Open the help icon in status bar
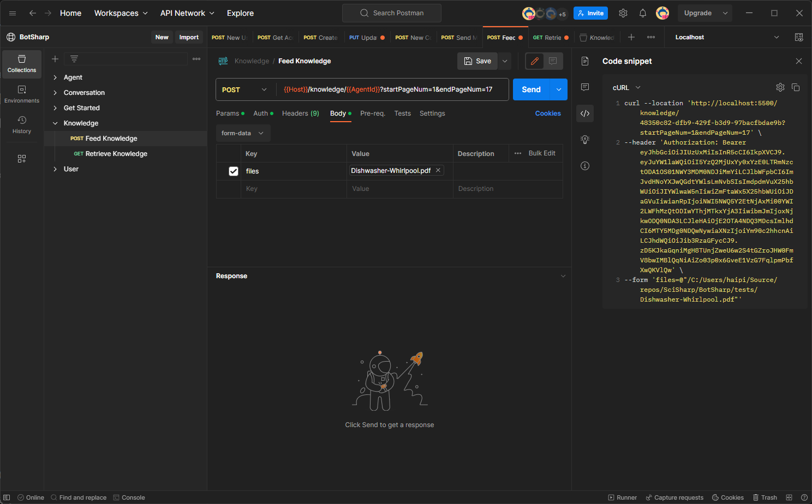This screenshot has width=812, height=504. pyautogui.click(x=804, y=497)
